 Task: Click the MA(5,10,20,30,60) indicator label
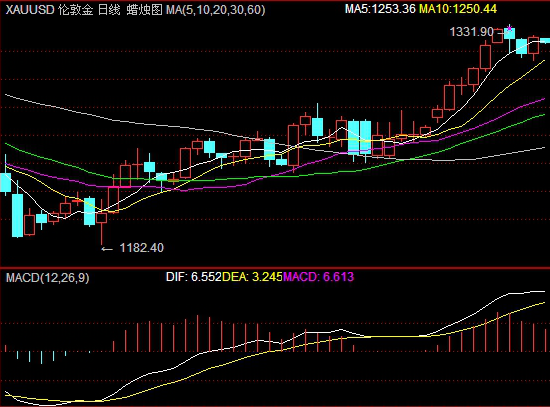click(x=215, y=9)
